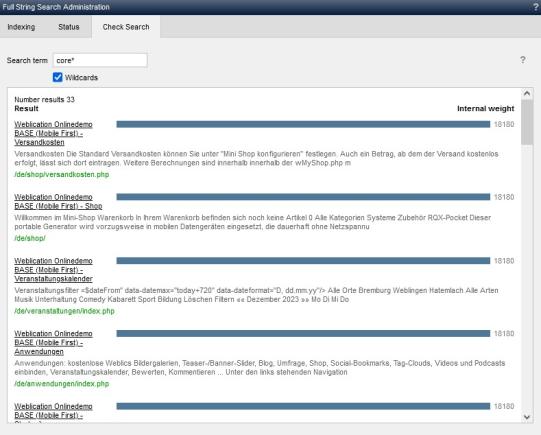The height and width of the screenshot is (435, 541).
Task: Click the Anwendungen kostenlose Weblics description
Action: coord(260,368)
